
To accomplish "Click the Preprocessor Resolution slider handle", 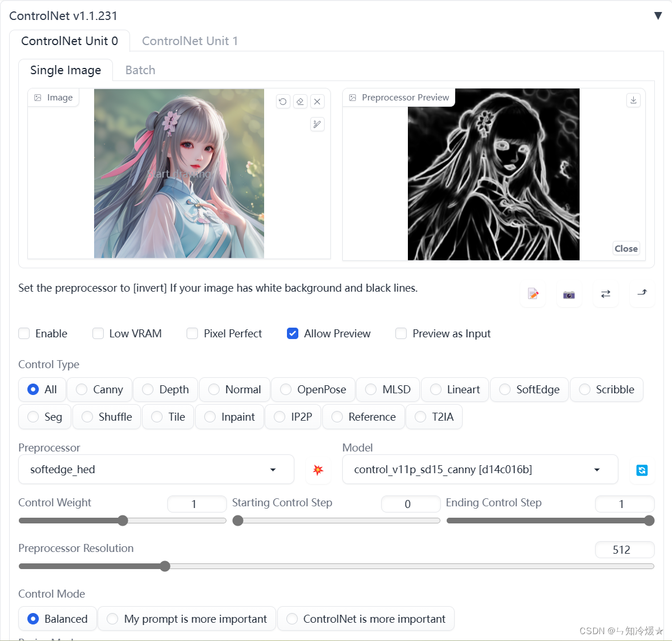I will 165,566.
